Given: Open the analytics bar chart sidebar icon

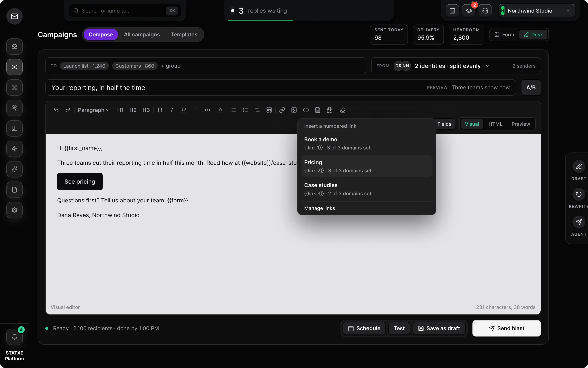Looking at the screenshot, I should (x=14, y=128).
